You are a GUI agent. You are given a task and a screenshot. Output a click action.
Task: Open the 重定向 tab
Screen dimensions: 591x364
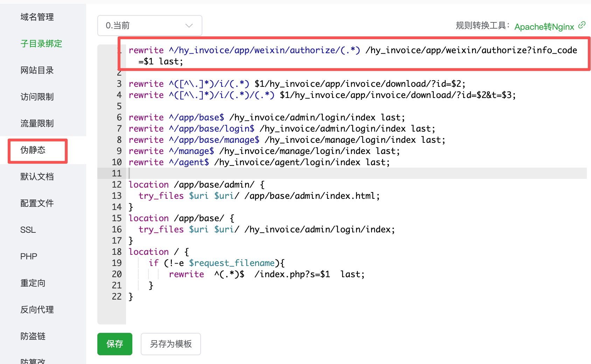(33, 283)
